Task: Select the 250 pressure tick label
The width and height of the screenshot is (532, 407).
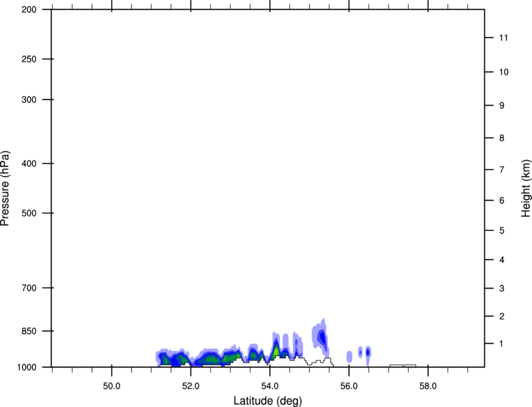Action: click(x=29, y=59)
